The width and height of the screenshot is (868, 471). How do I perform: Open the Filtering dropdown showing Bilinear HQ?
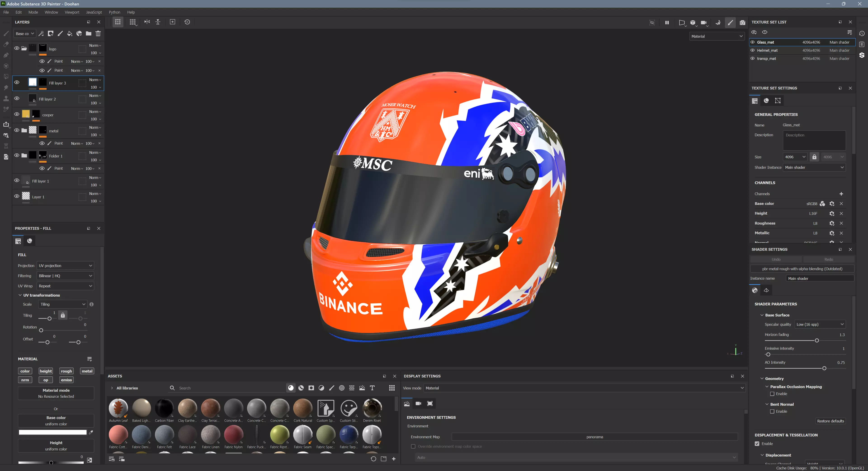65,276
